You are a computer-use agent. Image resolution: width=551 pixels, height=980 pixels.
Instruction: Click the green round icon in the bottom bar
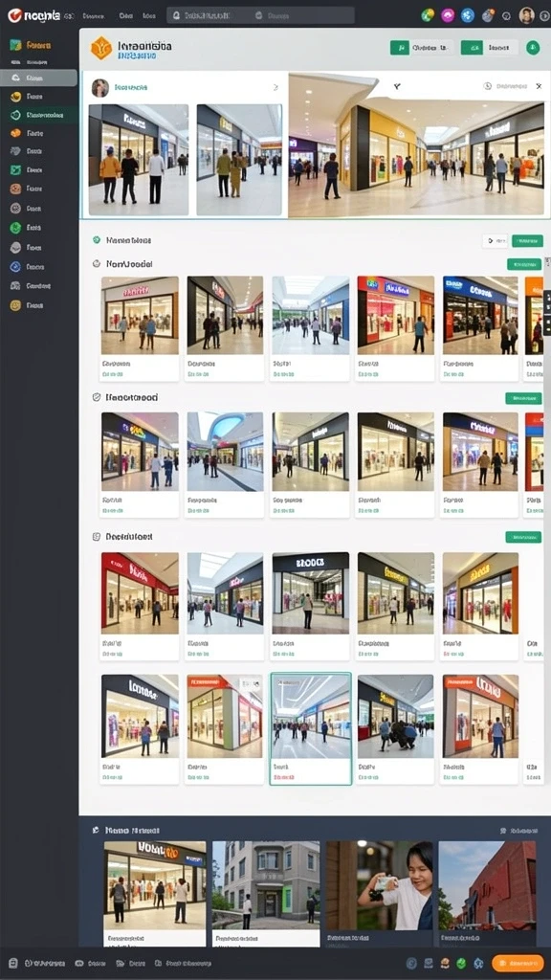(461, 963)
